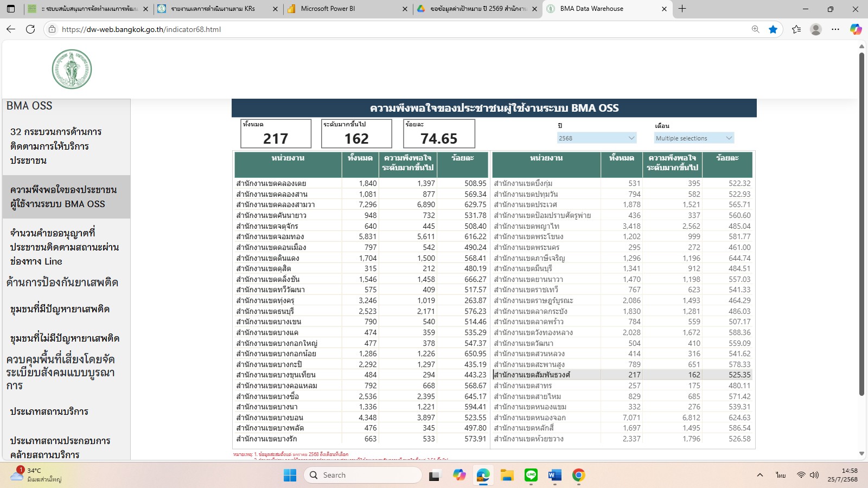
Task: Click the speaker volume tray icon
Action: pos(814,475)
